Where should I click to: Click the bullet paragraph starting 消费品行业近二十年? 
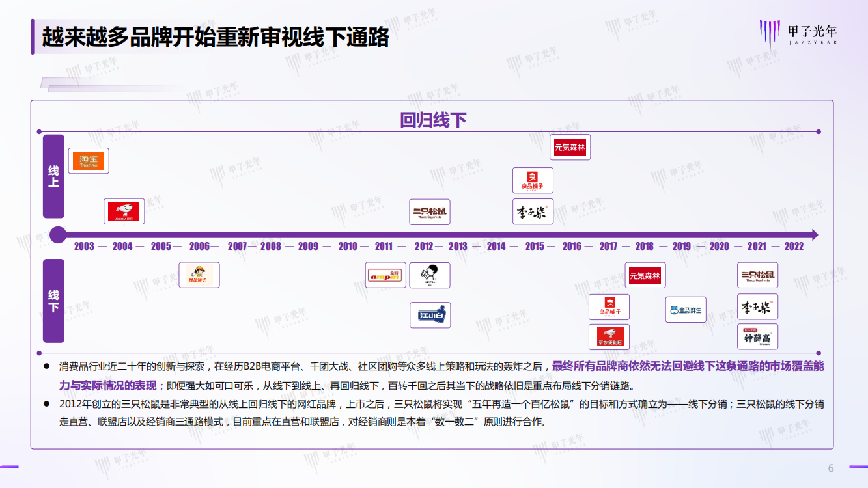pyautogui.click(x=441, y=375)
